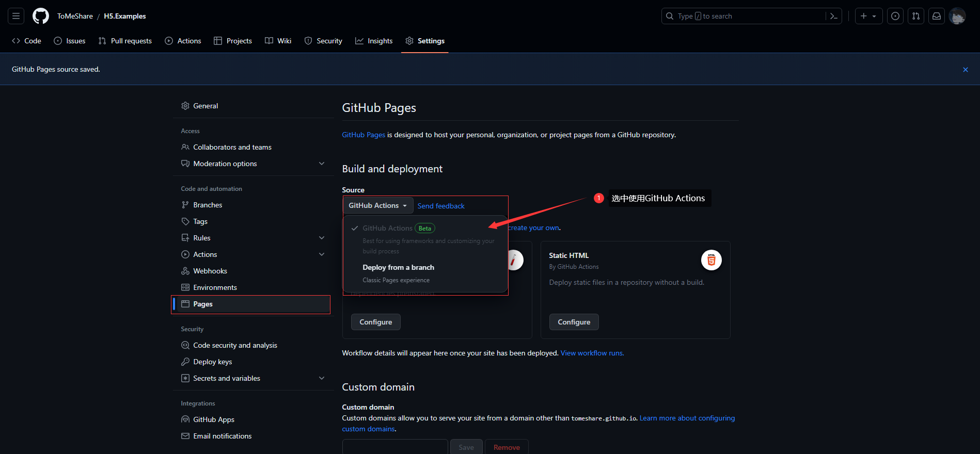Expand the Moderation options section
This screenshot has width=980, height=454.
253,164
